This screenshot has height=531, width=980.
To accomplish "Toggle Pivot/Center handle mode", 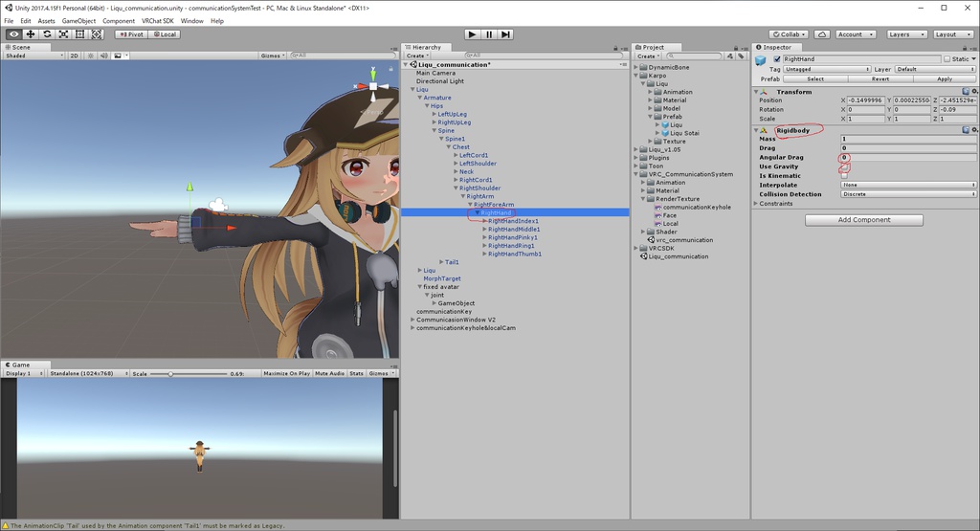I will coord(131,34).
